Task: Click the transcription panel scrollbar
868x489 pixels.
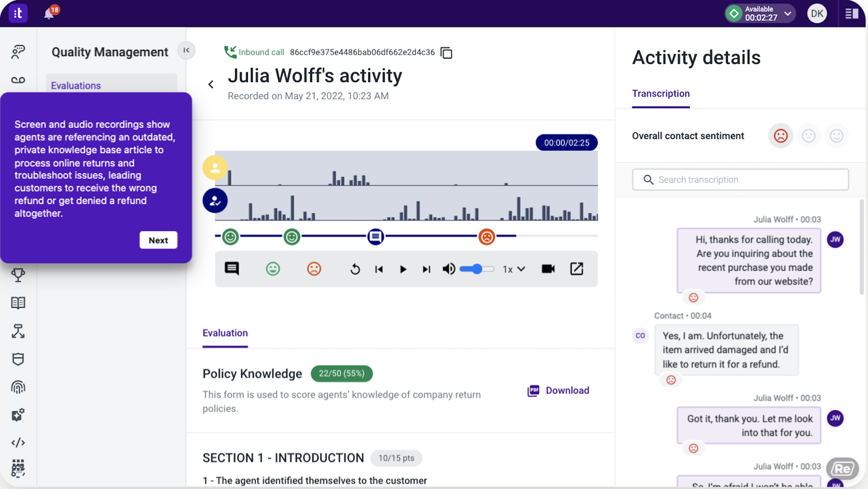Action: 862,247
